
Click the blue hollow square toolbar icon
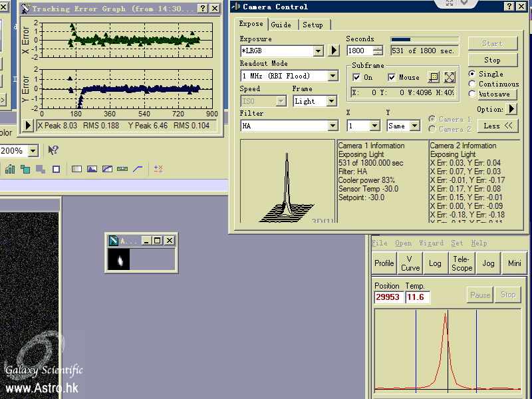(x=56, y=169)
